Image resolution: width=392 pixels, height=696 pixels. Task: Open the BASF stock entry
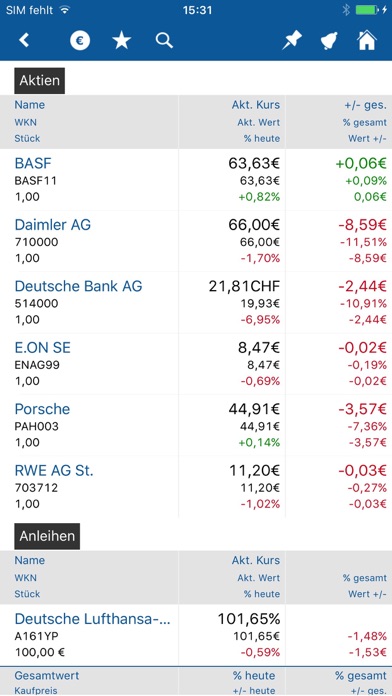pos(196,180)
